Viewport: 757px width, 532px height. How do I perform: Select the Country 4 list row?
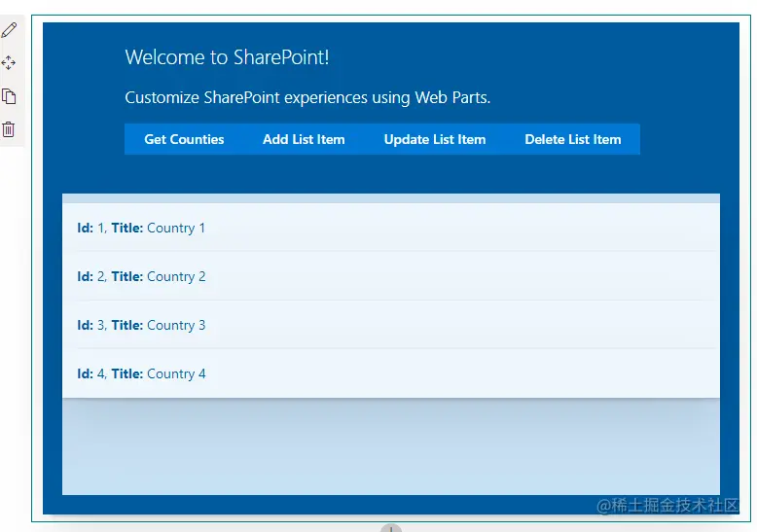391,373
